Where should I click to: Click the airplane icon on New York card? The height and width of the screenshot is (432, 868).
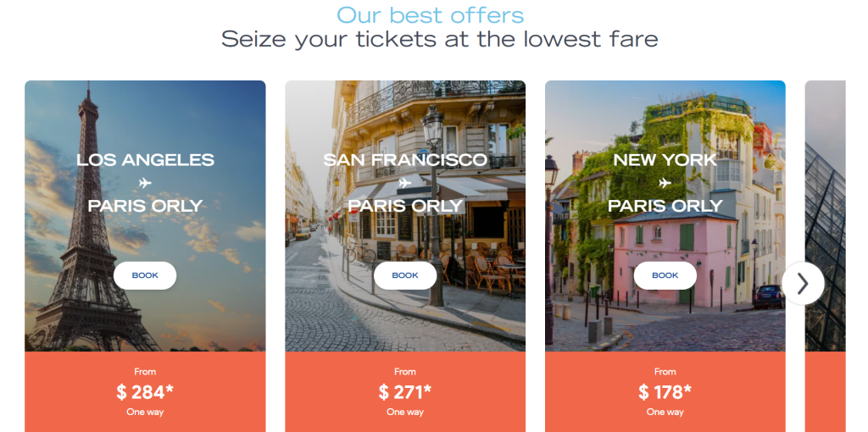pyautogui.click(x=665, y=183)
